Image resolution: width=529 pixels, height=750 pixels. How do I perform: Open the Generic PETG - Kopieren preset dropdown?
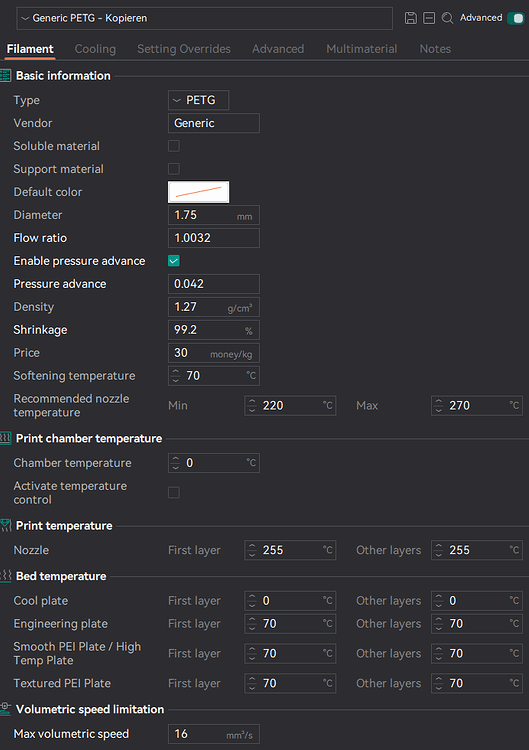(x=205, y=18)
